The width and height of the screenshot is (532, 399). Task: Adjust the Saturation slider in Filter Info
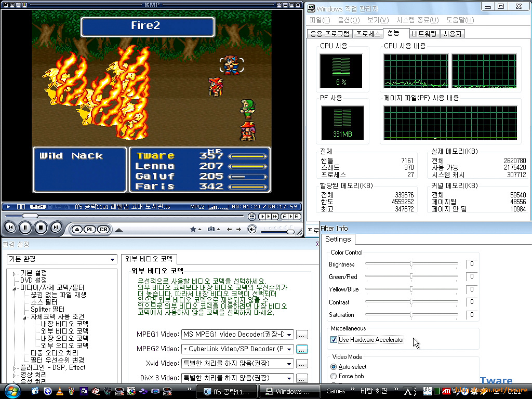click(411, 314)
